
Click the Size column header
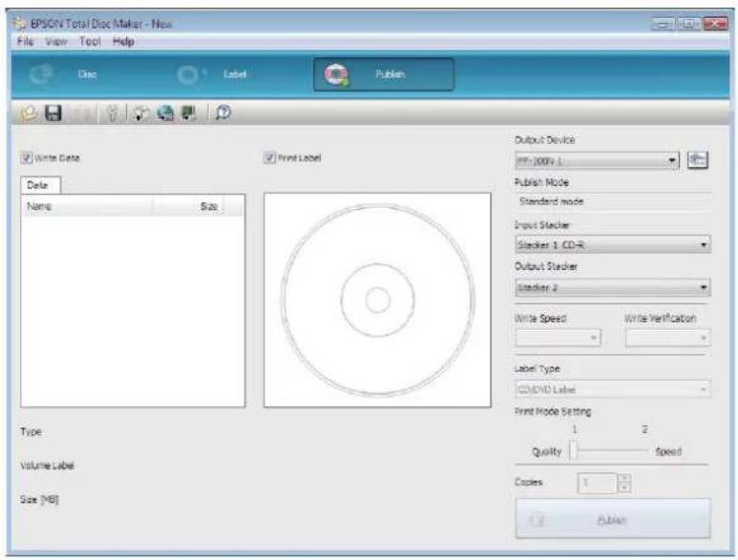187,206
